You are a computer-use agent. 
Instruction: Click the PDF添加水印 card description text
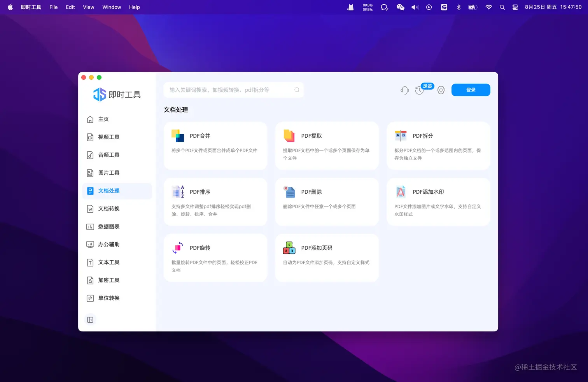point(437,210)
